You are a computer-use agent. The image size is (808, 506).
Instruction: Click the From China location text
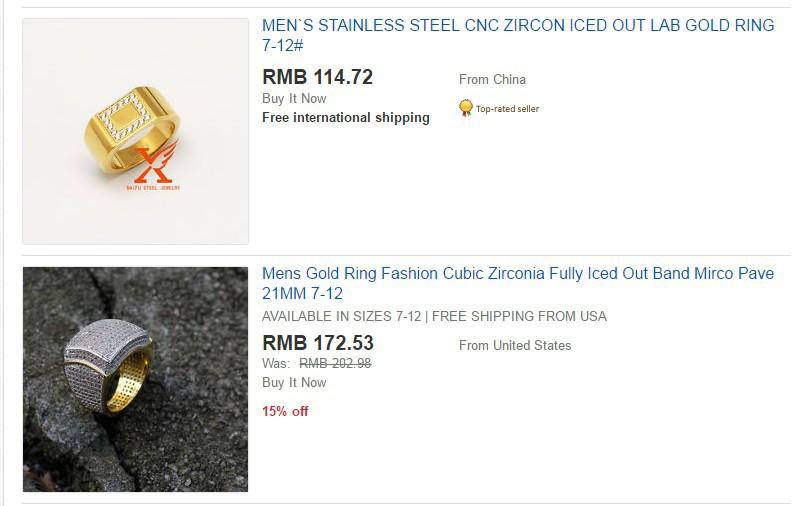pyautogui.click(x=492, y=79)
